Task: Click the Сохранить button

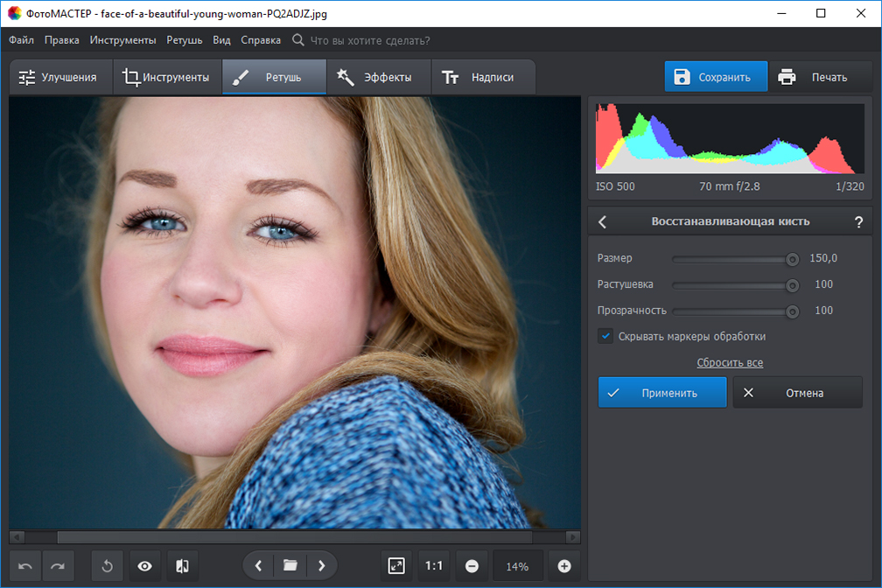Action: (x=716, y=76)
